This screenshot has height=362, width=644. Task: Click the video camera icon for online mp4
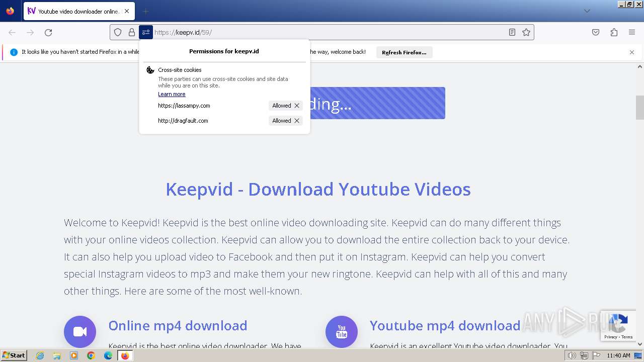coord(80,332)
